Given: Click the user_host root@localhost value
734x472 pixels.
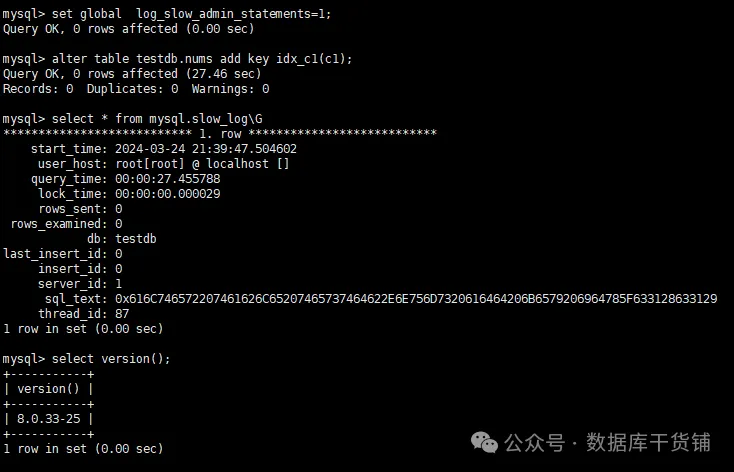Looking at the screenshot, I should [x=202, y=164].
